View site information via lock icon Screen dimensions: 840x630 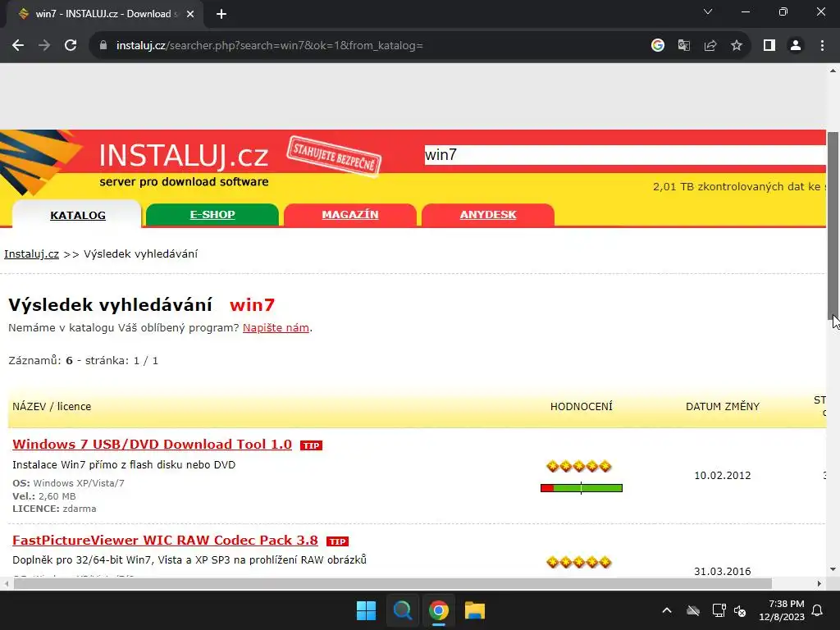[103, 46]
